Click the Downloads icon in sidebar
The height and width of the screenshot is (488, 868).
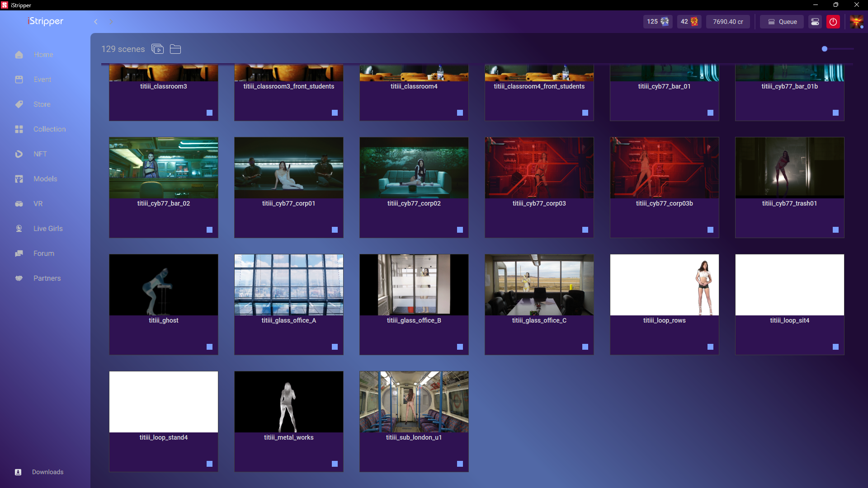[18, 472]
